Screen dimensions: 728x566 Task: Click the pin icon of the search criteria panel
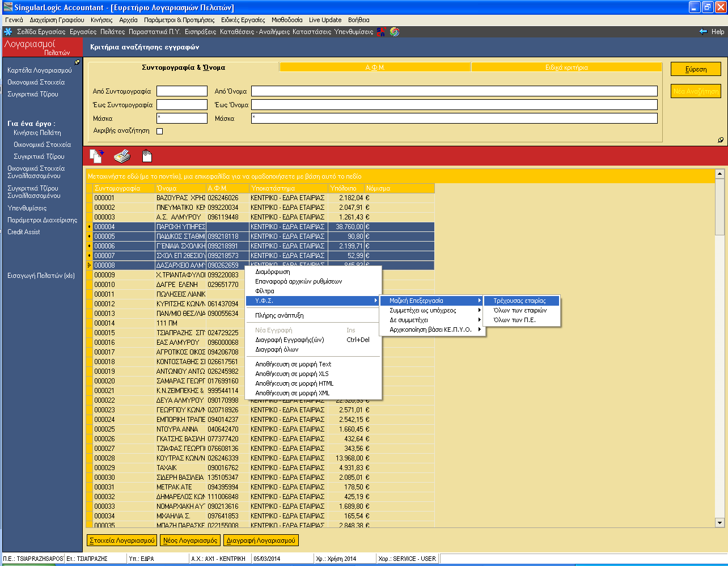point(721,140)
